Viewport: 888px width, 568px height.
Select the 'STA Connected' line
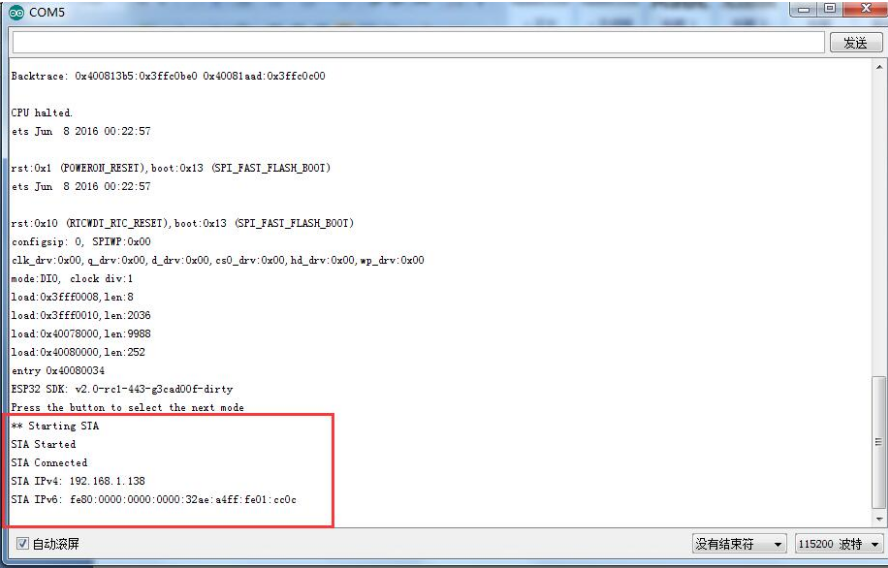pyautogui.click(x=49, y=463)
